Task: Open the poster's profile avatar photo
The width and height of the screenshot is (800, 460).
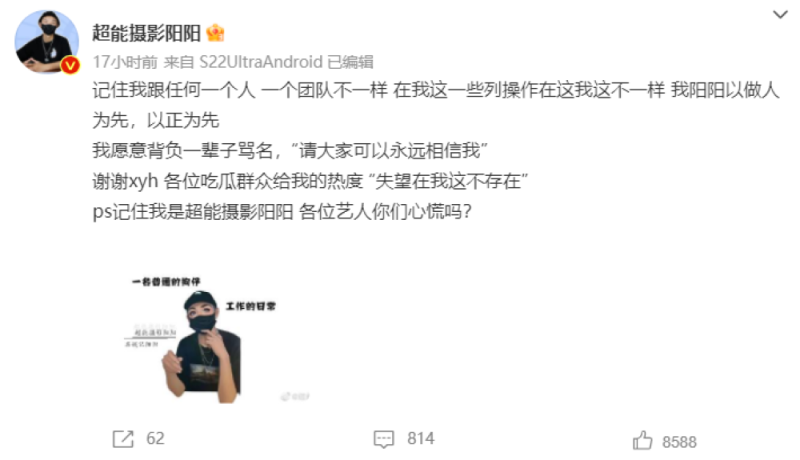Action: [x=46, y=42]
